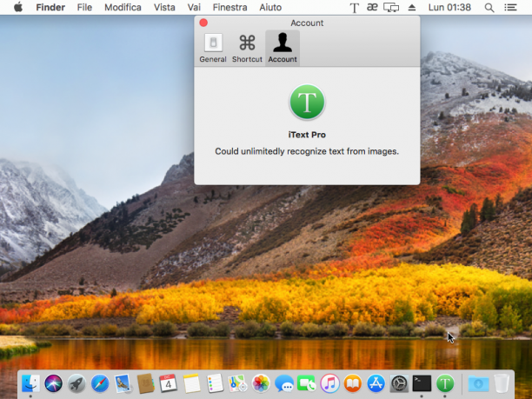Open iTunes music note icon
This screenshot has width=532, height=399.
pyautogui.click(x=329, y=383)
